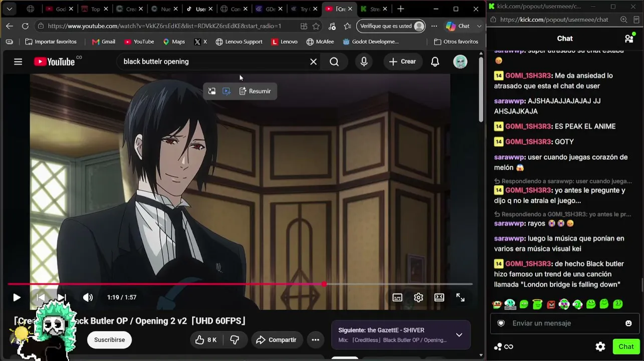The height and width of the screenshot is (361, 644).
Task: Switch to the TikTok User tab
Action: 200,9
